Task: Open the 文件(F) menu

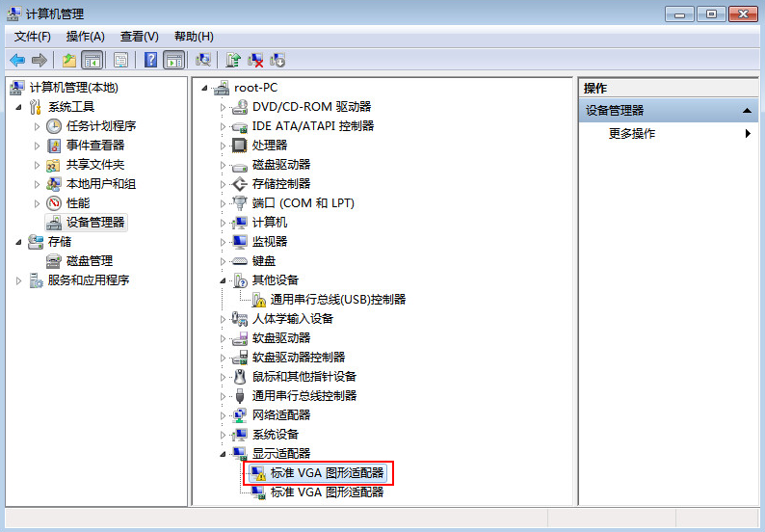Action: (x=32, y=37)
